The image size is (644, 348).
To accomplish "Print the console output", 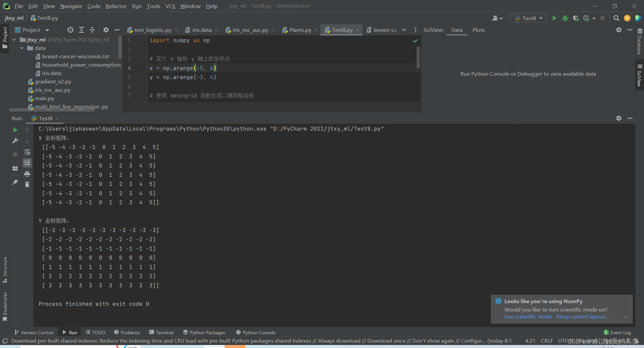I will pos(27,174).
